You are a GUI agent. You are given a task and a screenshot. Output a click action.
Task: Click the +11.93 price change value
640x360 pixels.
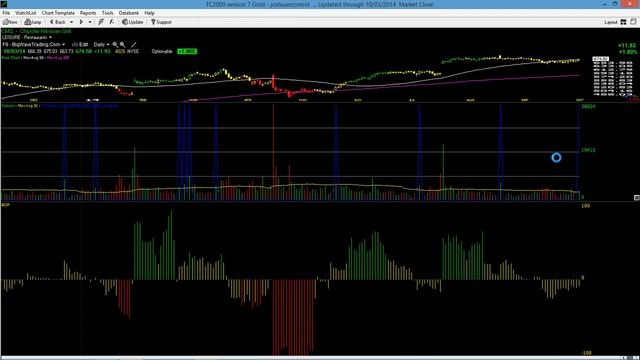[x=627, y=46]
